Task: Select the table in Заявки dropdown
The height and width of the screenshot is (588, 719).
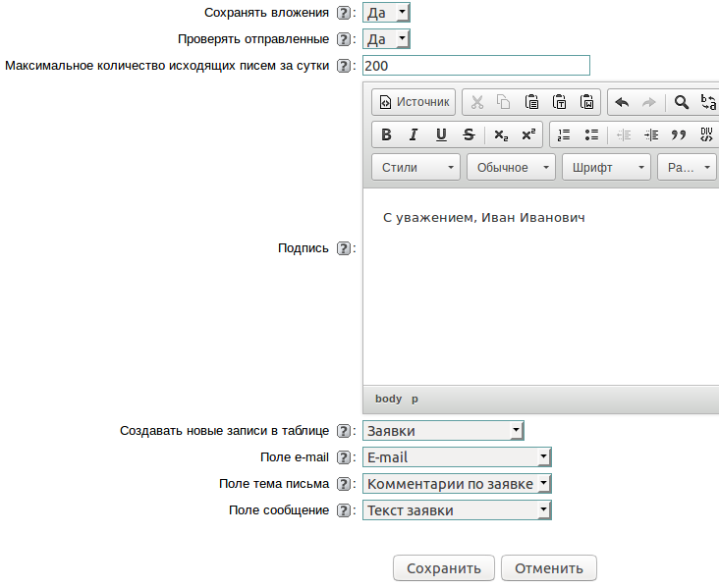Action: (443, 431)
